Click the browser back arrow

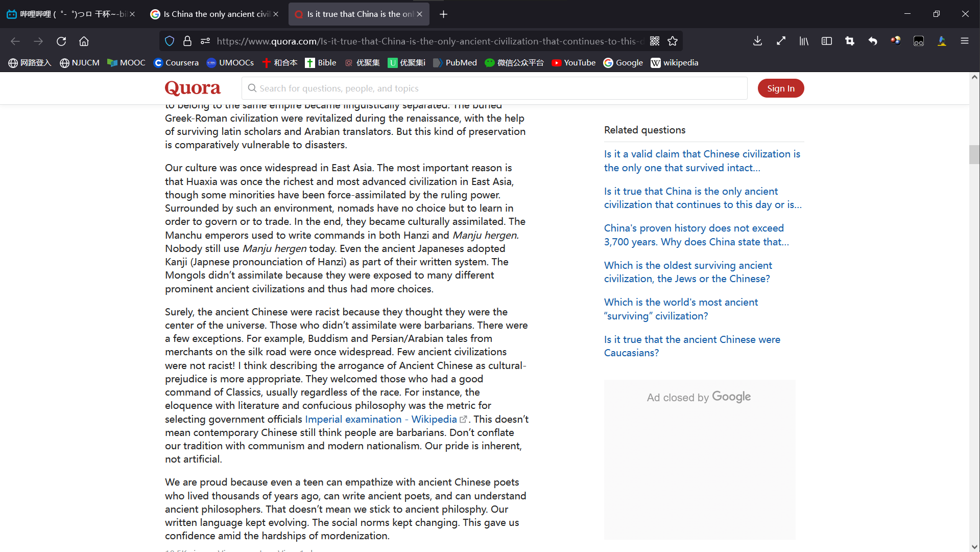(x=15, y=41)
